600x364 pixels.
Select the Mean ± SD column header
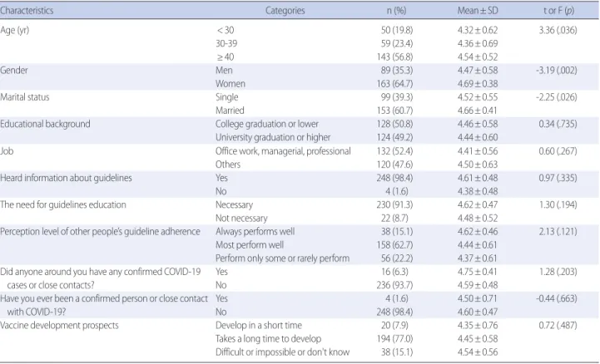478,10
